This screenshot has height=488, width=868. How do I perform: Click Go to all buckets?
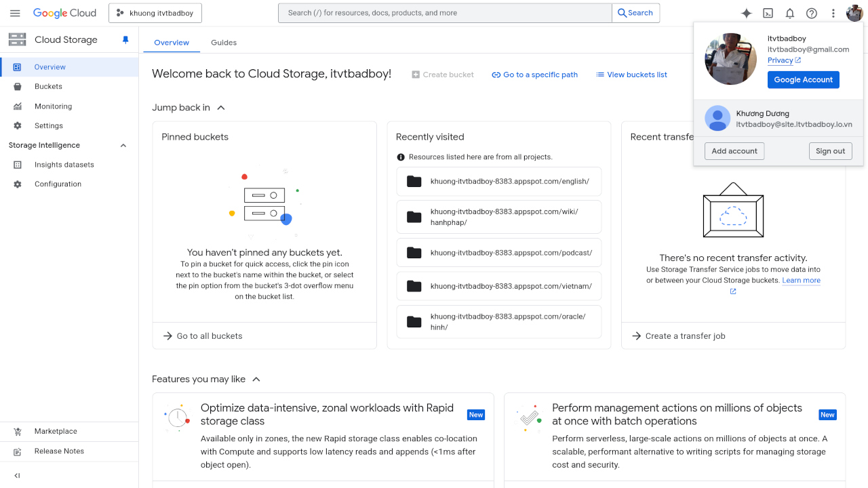[203, 336]
